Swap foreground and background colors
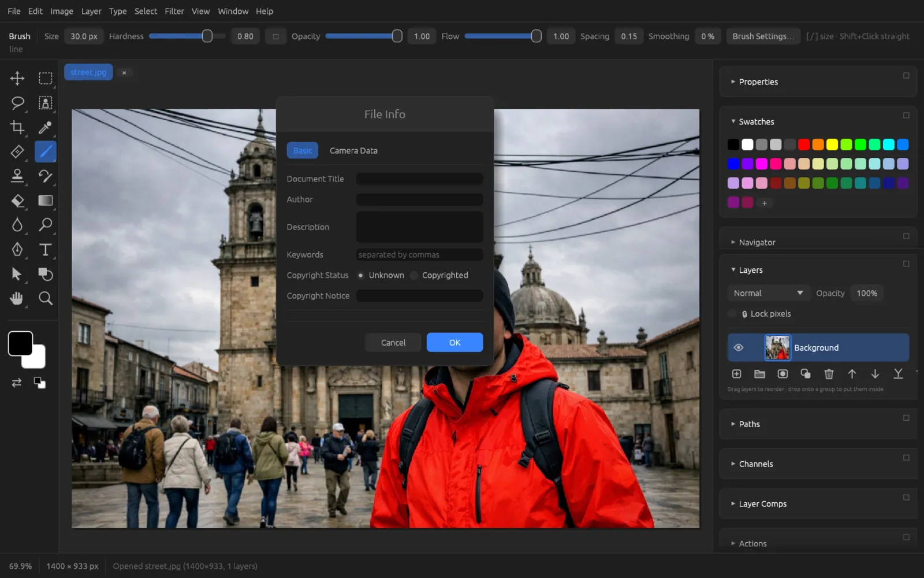This screenshot has height=578, width=924. [17, 383]
